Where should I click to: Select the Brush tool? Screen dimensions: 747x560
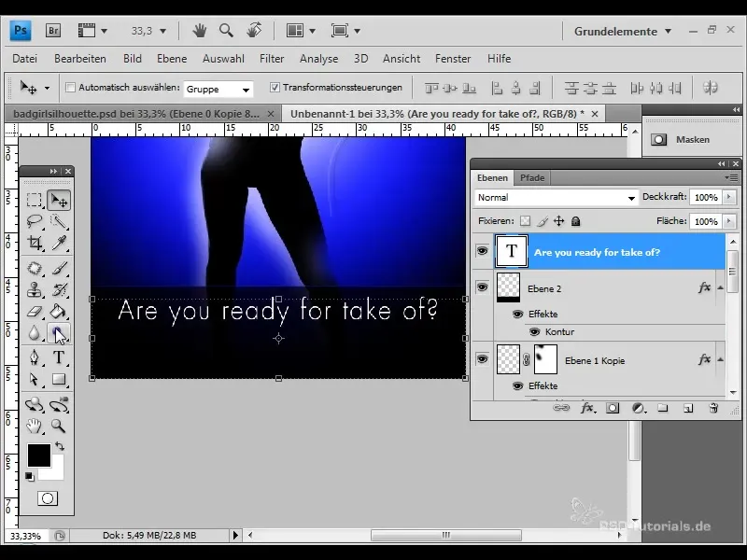click(x=59, y=269)
